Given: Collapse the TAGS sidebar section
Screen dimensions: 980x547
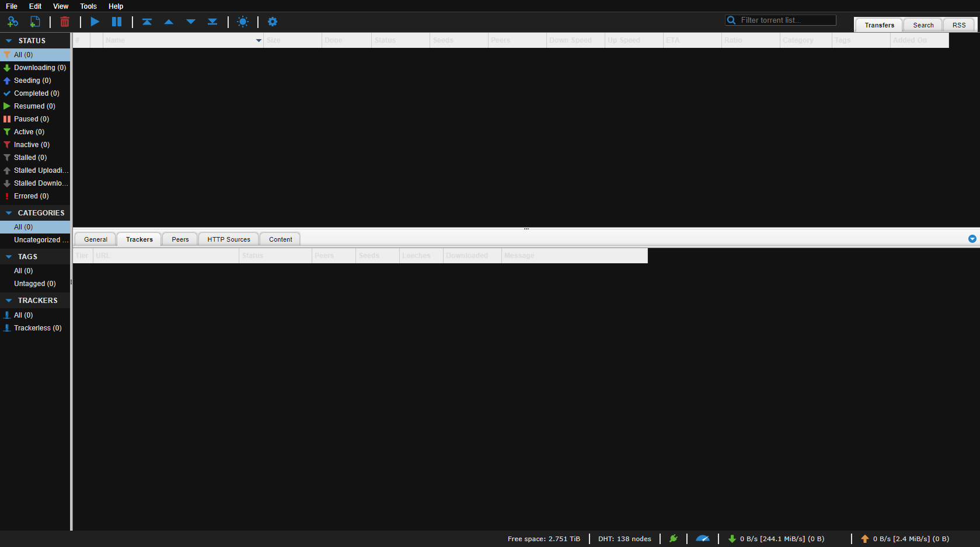Looking at the screenshot, I should click(9, 257).
